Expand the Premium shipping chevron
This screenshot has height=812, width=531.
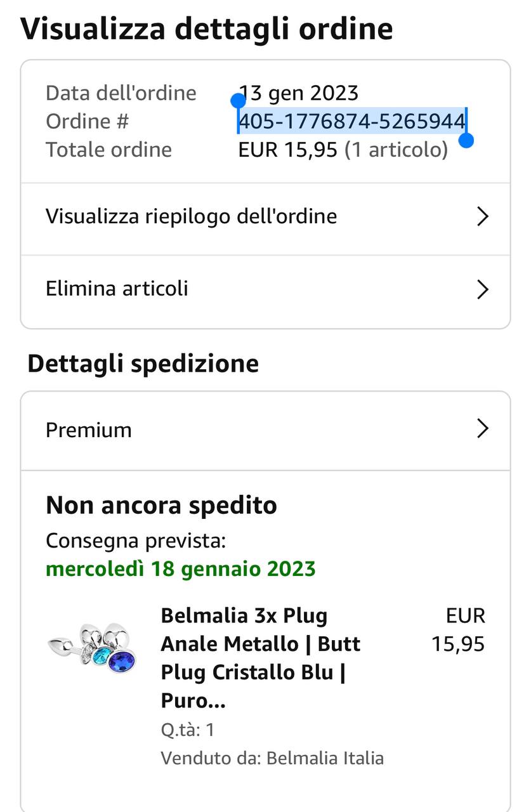(x=482, y=429)
